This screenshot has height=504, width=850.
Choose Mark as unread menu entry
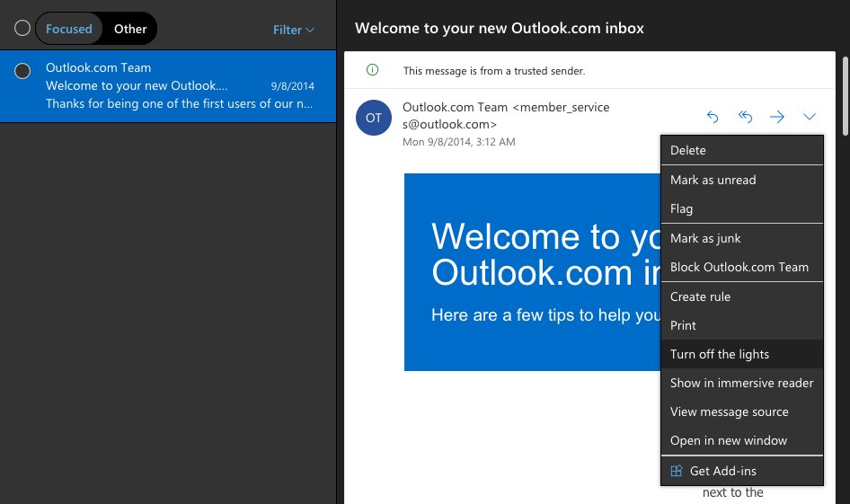[x=742, y=180]
